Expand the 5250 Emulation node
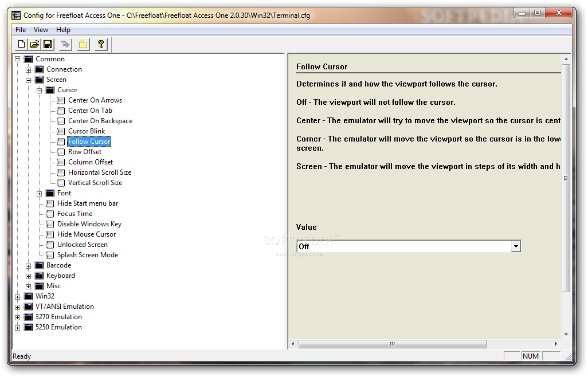Viewport: 588px width, 377px height. (18, 328)
